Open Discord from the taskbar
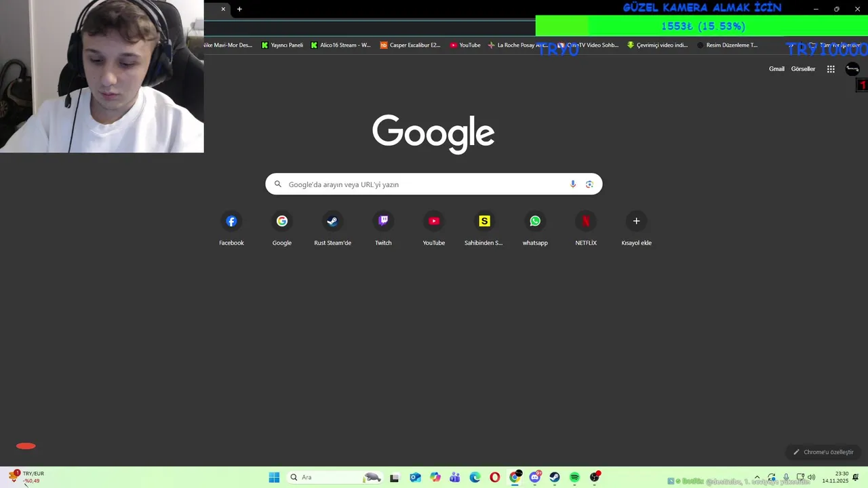 tap(534, 477)
